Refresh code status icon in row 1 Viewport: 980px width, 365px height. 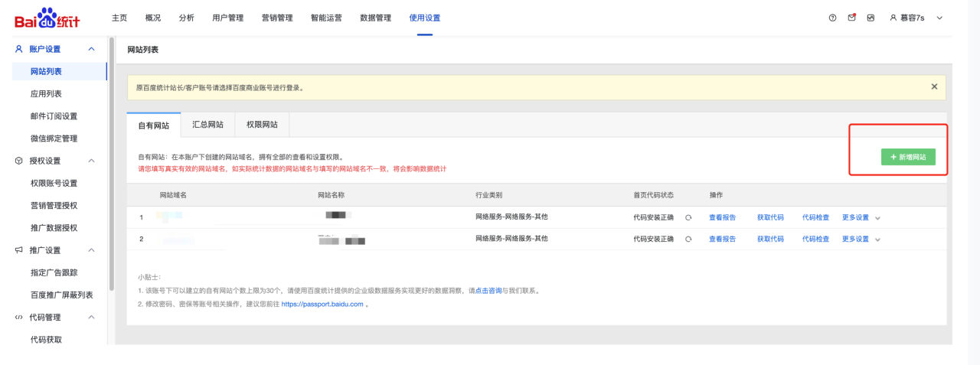pyautogui.click(x=688, y=217)
